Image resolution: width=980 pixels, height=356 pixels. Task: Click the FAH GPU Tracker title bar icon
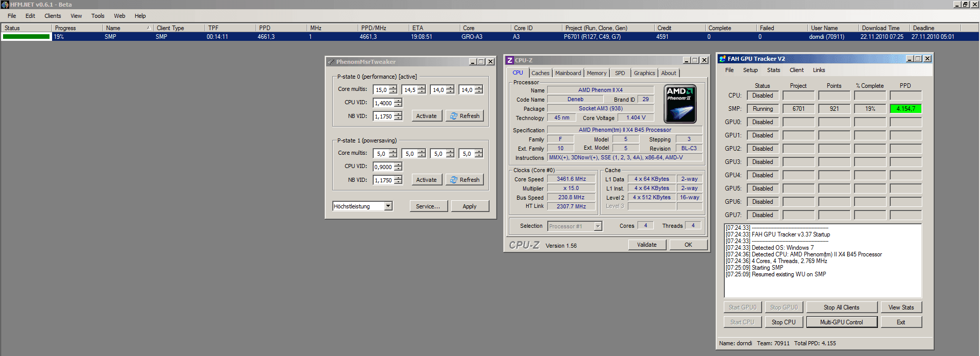722,59
